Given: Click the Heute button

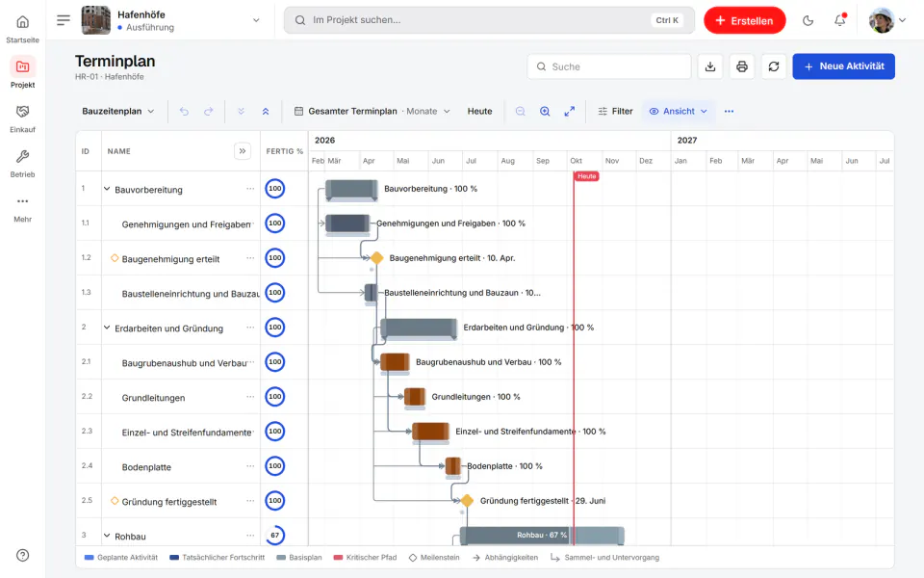Looking at the screenshot, I should click(x=479, y=111).
